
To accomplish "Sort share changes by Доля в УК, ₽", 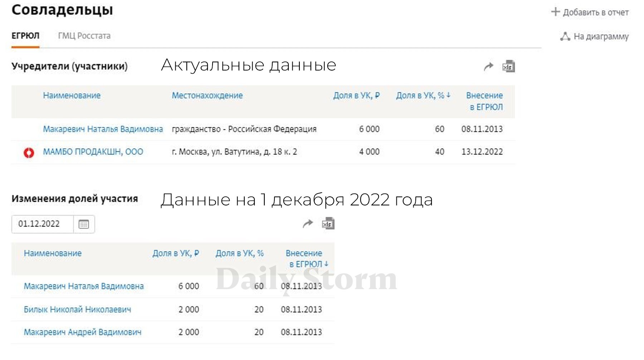I will (x=176, y=253).
